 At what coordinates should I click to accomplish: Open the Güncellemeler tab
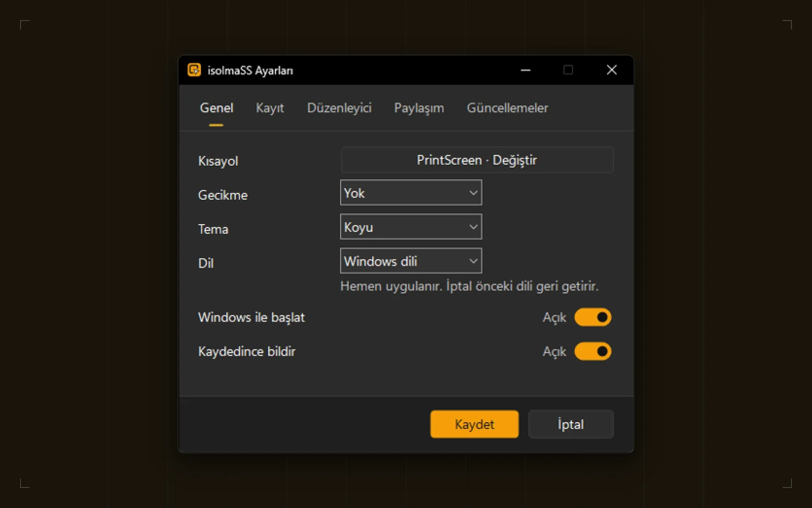click(508, 108)
